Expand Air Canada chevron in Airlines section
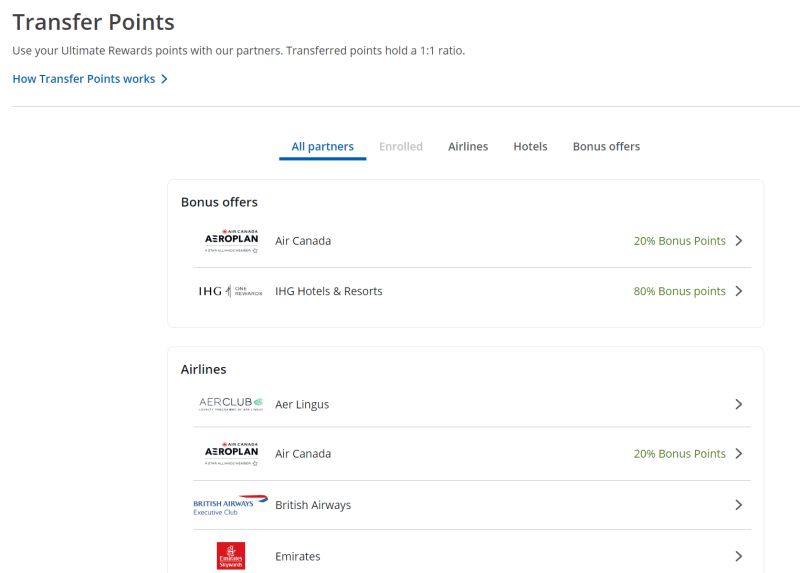 click(739, 454)
